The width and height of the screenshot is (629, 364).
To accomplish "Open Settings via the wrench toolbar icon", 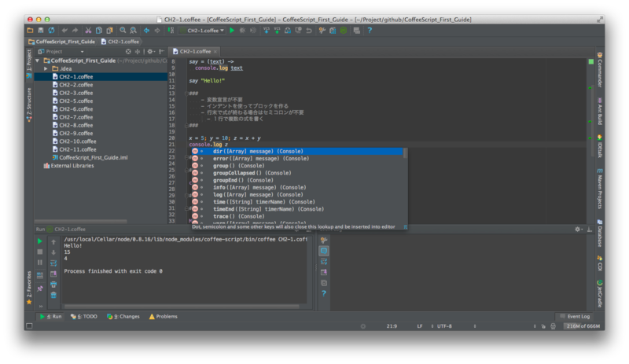I will (x=322, y=31).
